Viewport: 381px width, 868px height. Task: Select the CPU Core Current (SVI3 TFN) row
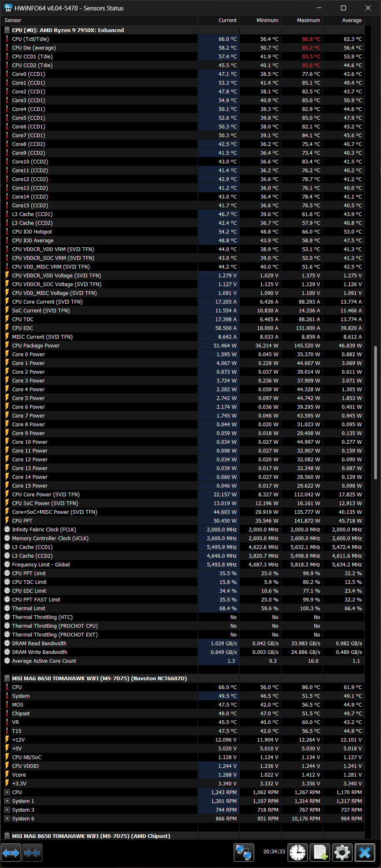tap(183, 302)
